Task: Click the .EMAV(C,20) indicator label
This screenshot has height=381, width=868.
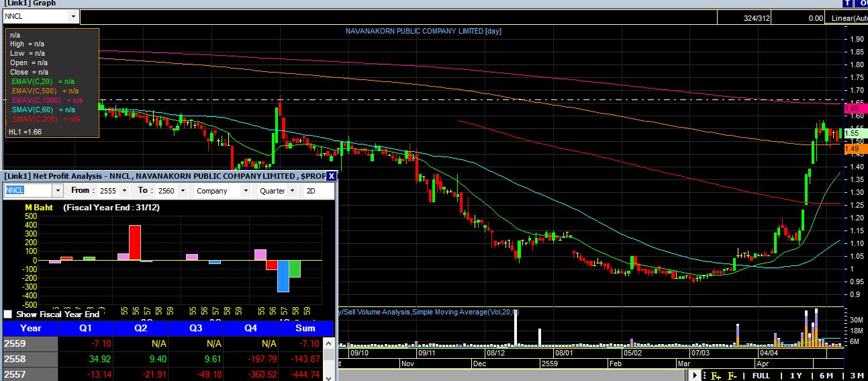Action: [x=33, y=81]
